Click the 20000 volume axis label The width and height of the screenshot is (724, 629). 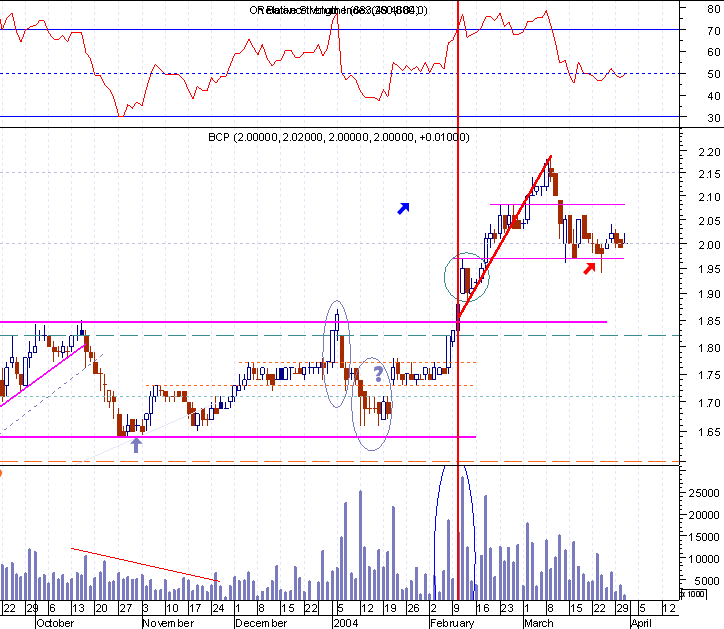(x=704, y=515)
